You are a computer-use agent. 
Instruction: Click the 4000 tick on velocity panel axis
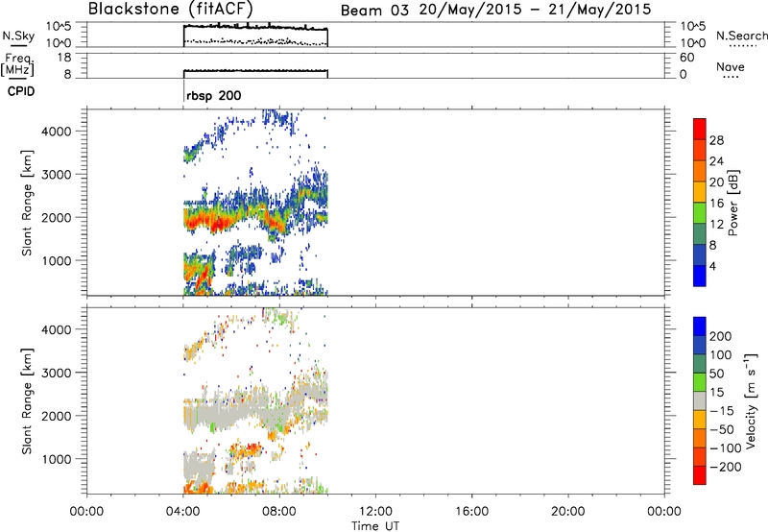[57, 329]
